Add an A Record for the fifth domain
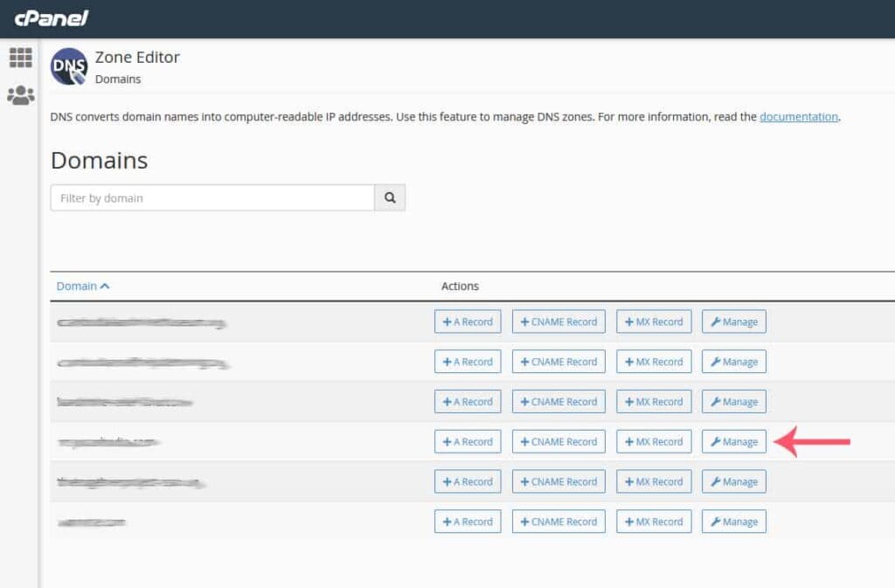 pos(468,481)
